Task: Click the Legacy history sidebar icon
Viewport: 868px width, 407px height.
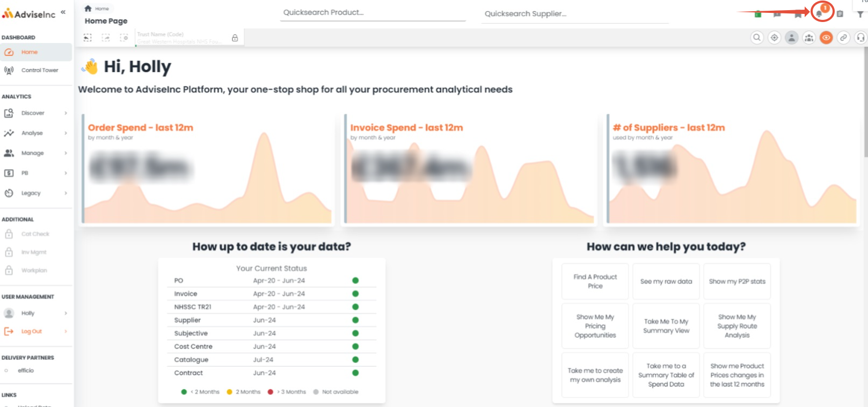Action: [x=9, y=193]
